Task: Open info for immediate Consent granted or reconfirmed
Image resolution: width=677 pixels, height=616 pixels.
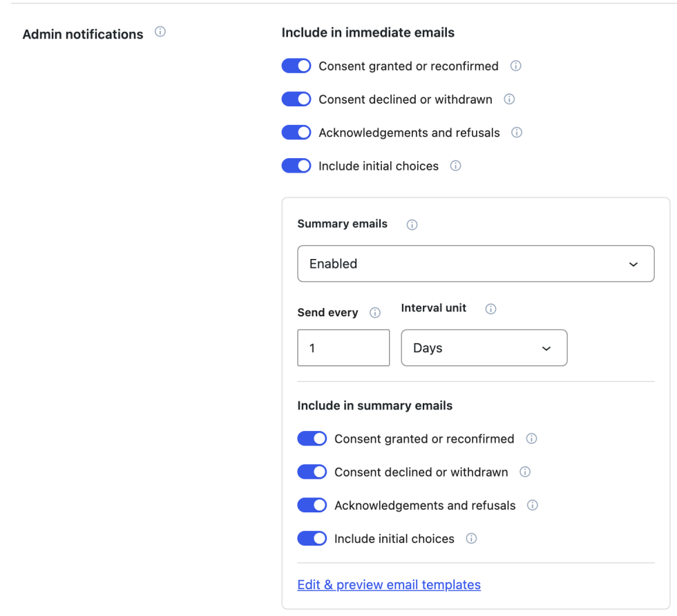Action: [x=515, y=66]
